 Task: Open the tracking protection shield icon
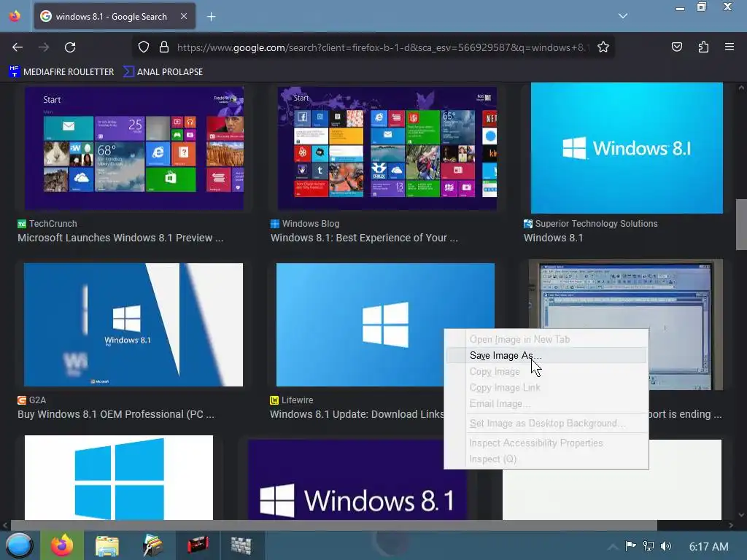[144, 47]
